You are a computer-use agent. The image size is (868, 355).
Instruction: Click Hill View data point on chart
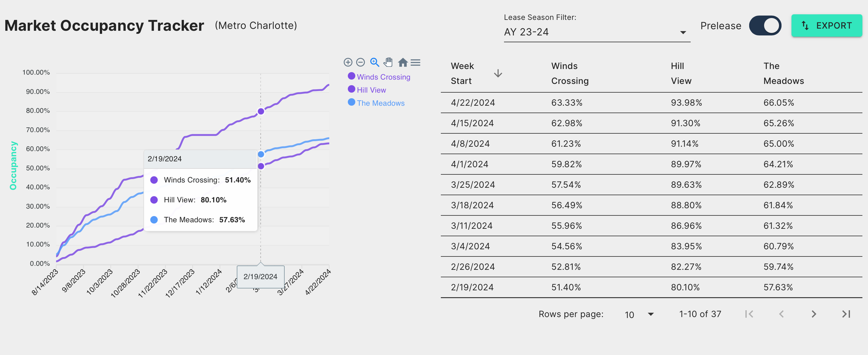[261, 112]
